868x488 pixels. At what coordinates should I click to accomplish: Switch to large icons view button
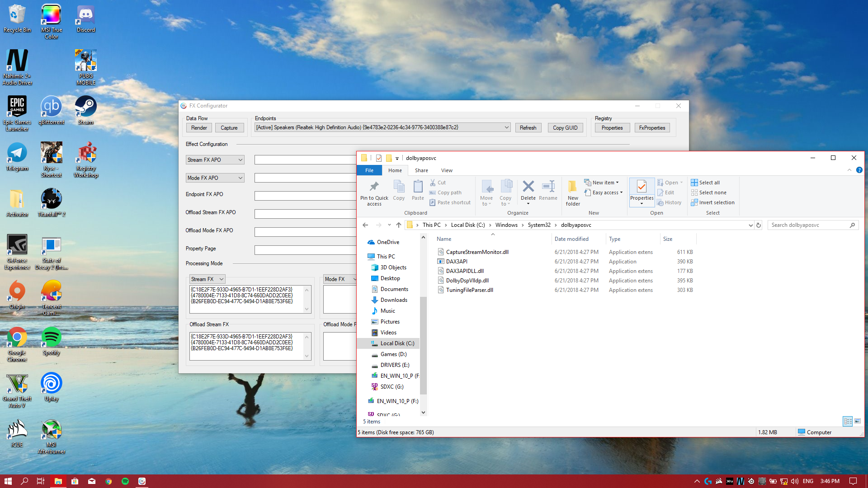858,421
